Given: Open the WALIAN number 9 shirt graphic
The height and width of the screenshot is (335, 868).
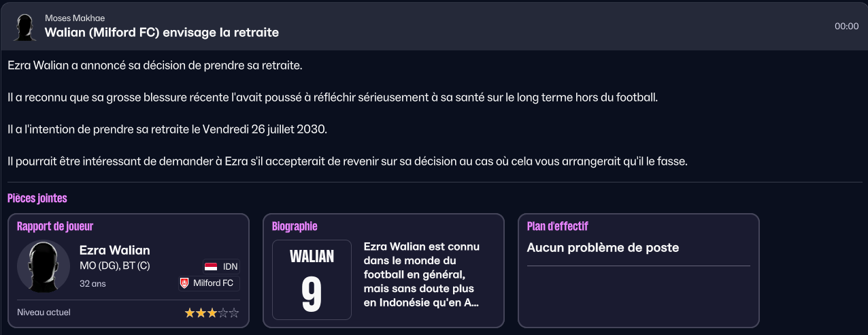Looking at the screenshot, I should [x=312, y=280].
